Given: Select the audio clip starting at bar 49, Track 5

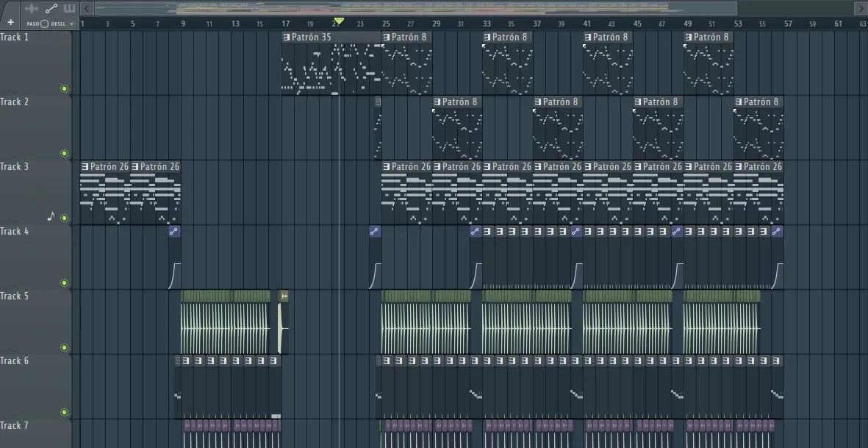Looking at the screenshot, I should tap(722, 322).
